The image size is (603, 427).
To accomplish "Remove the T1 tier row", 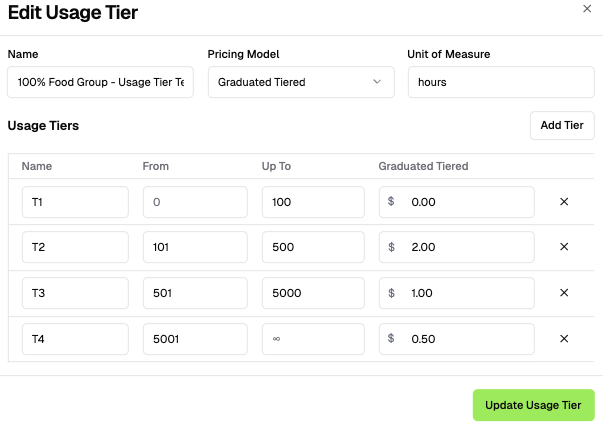I will coord(564,202).
